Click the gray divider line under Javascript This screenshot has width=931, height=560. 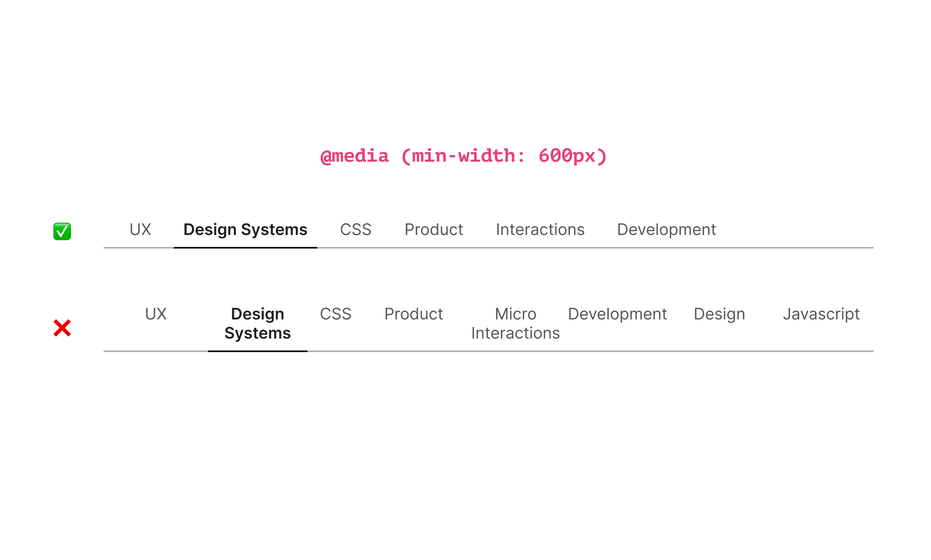click(821, 351)
